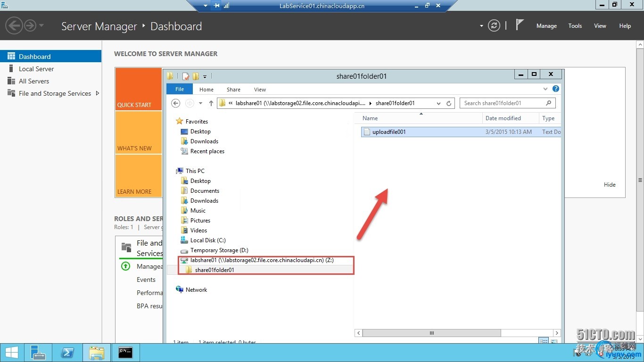Click the Windows Start button
Image resolution: width=644 pixels, height=362 pixels.
coord(12,353)
